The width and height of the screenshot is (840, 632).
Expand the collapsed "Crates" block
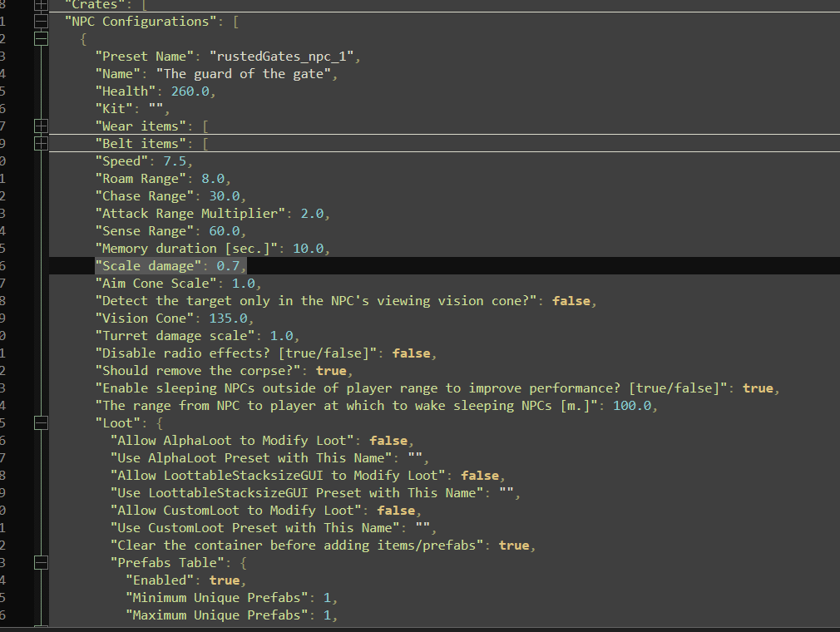40,4
